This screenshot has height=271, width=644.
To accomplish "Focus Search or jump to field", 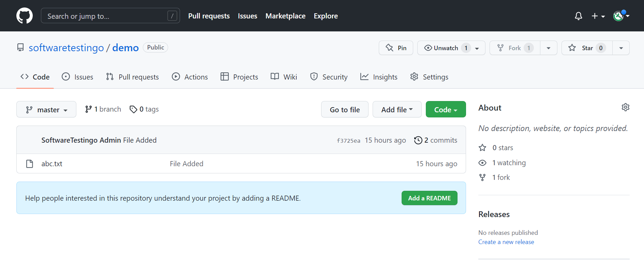I will tap(110, 16).
